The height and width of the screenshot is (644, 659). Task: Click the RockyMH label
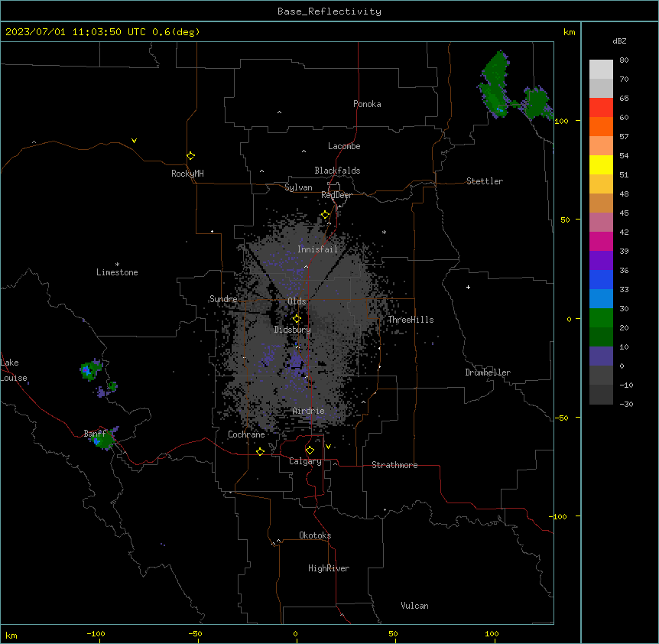[x=187, y=174]
